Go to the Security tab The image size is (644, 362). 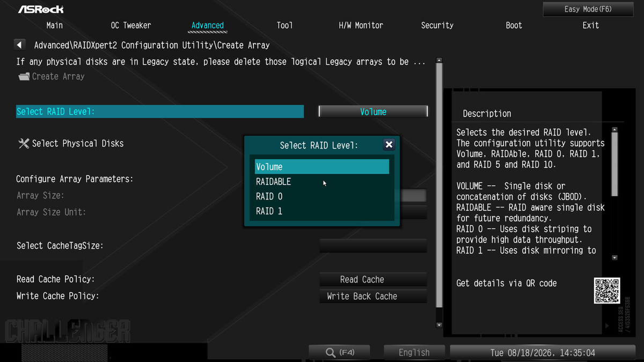437,25
